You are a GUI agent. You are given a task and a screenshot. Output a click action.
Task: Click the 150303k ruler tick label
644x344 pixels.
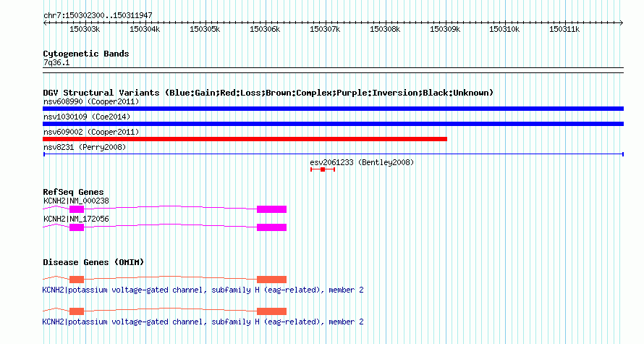click(85, 29)
